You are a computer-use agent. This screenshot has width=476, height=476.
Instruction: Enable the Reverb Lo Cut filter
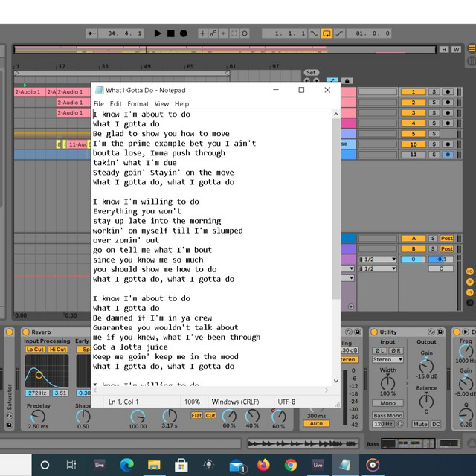[35, 350]
